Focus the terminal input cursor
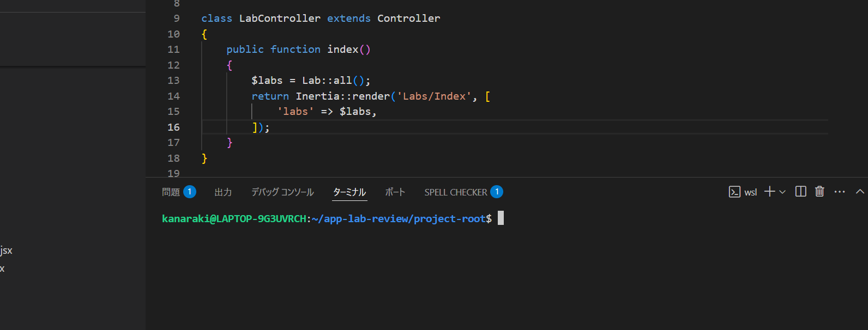Image resolution: width=868 pixels, height=330 pixels. [x=501, y=218]
